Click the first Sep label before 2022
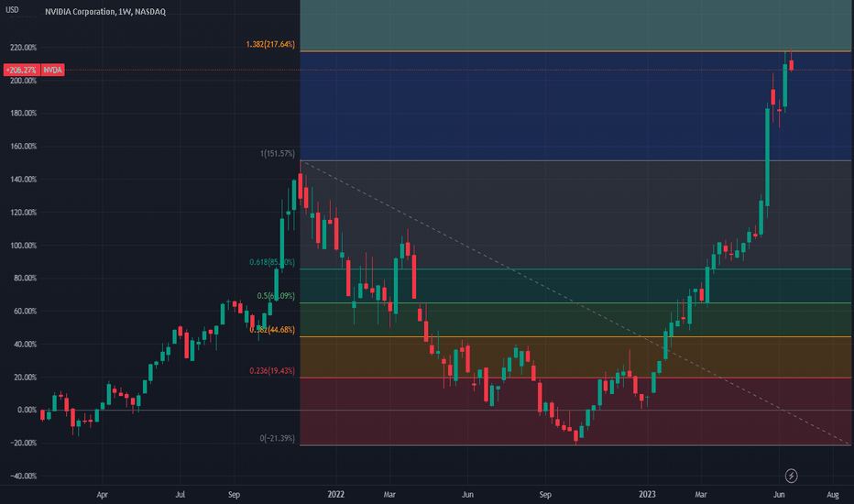The width and height of the screenshot is (854, 504). [x=234, y=495]
